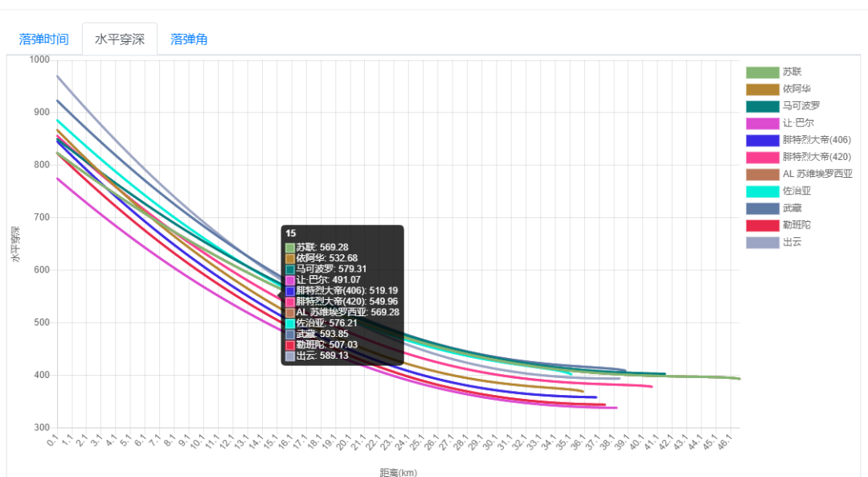Viewport: 868px width, 477px height.
Task: Click the x-axis tick label 0.1
Action: click(x=52, y=441)
